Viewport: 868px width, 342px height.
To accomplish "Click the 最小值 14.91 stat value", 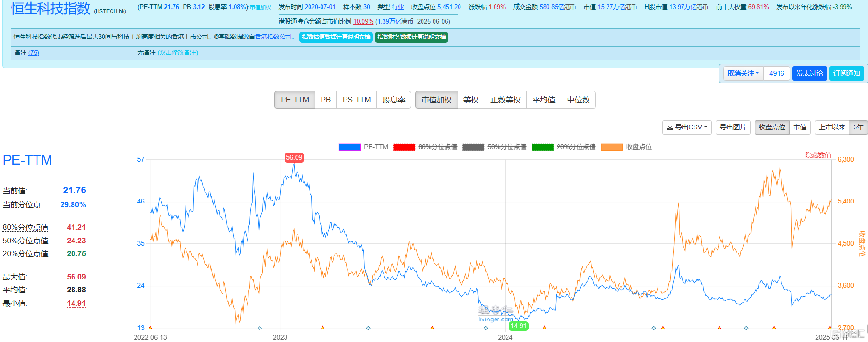I will 76,304.
